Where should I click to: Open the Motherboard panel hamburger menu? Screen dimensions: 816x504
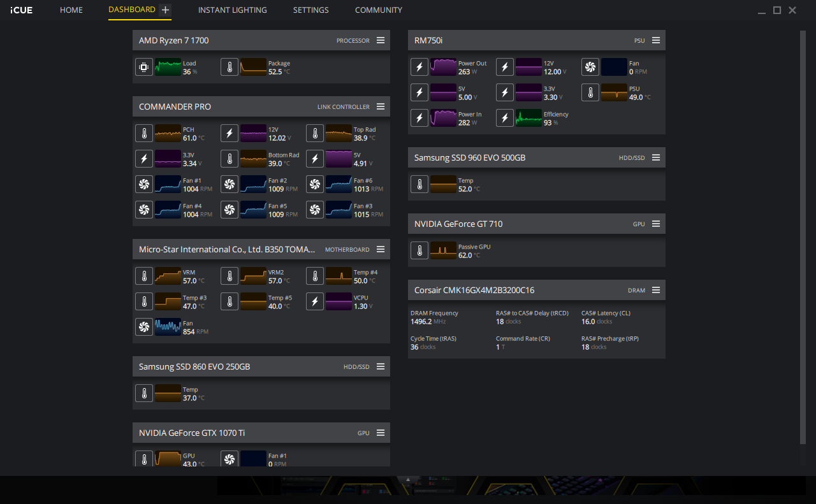click(381, 249)
